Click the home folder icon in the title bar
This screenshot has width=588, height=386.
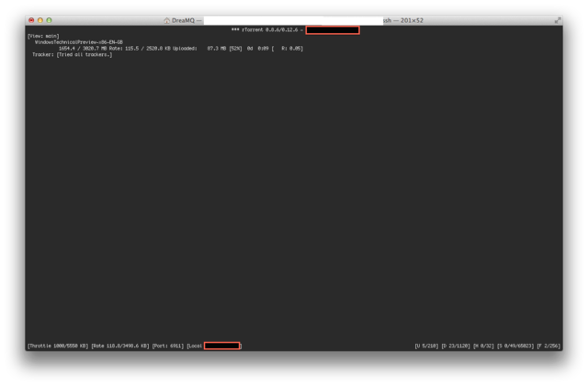(166, 19)
